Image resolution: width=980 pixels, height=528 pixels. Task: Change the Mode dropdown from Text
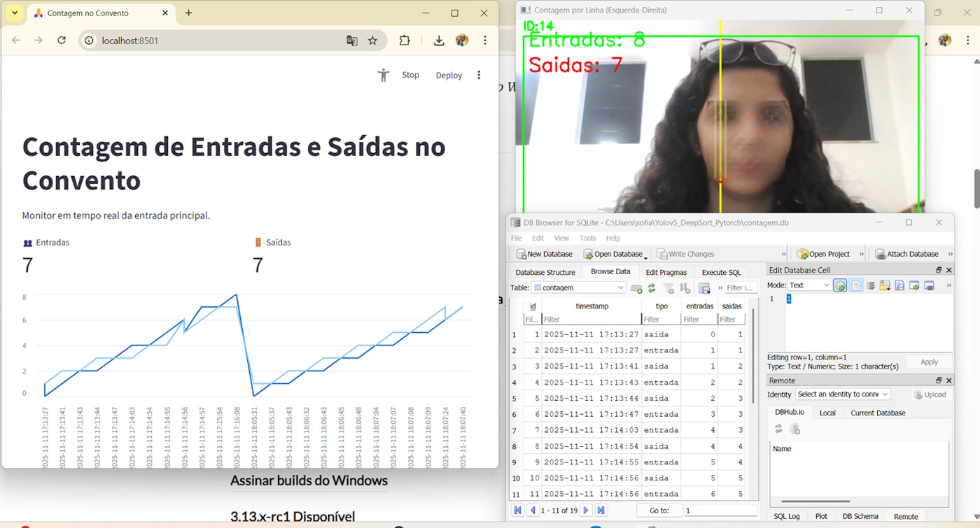coord(809,285)
